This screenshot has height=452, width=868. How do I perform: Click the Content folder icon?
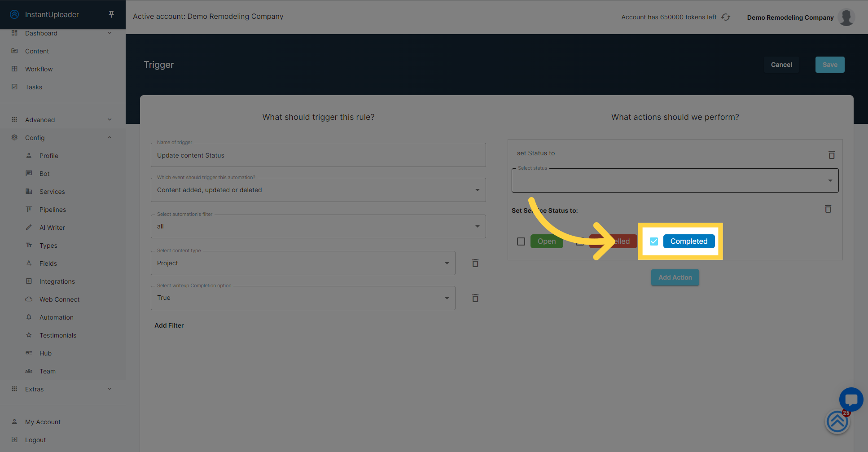[x=14, y=51]
